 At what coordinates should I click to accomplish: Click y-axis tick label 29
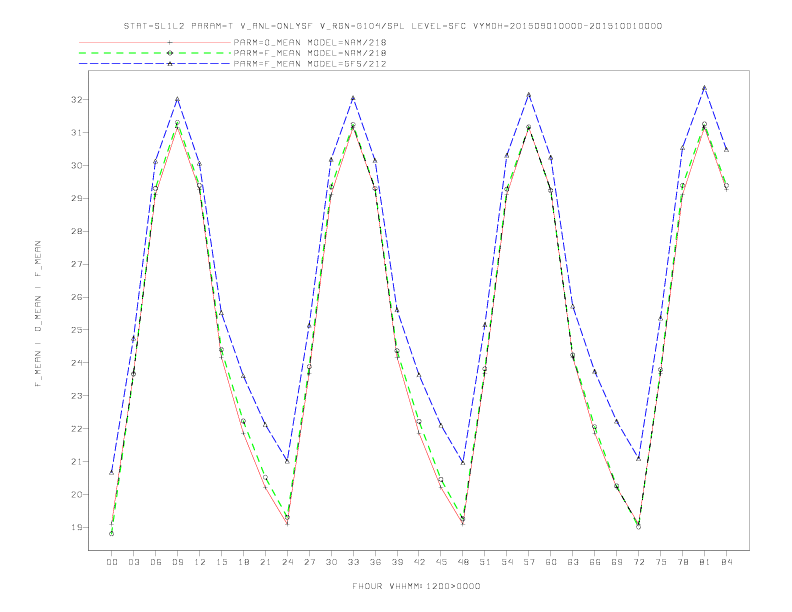(x=76, y=198)
